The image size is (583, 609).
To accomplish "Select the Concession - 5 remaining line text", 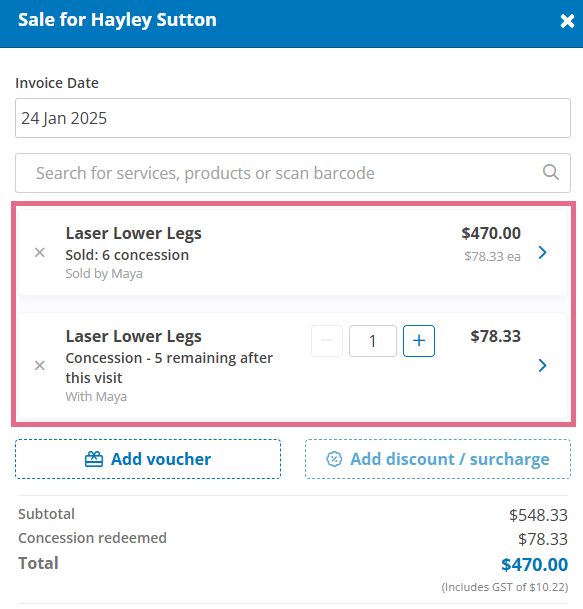I will 169,368.
